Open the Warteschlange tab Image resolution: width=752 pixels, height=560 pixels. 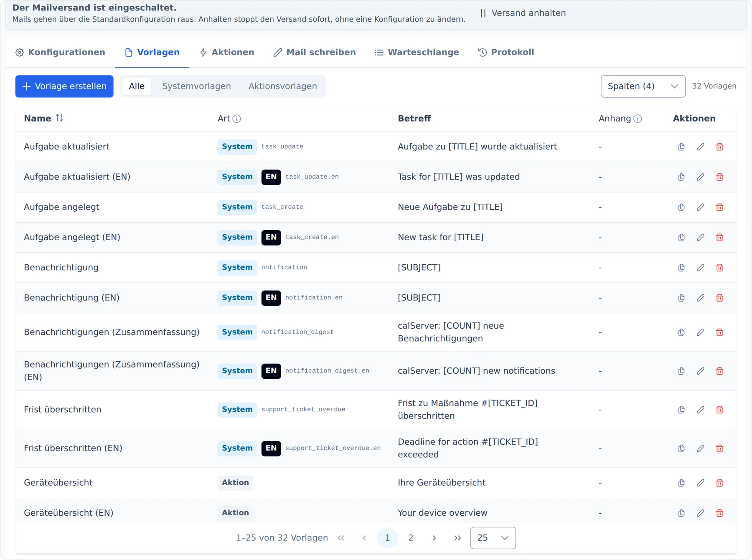[x=417, y=52]
